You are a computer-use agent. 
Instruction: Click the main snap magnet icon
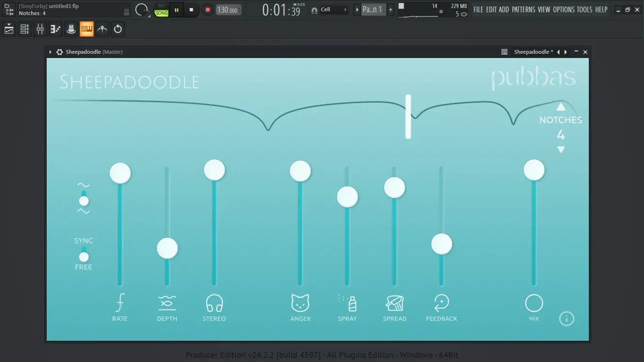point(314,10)
